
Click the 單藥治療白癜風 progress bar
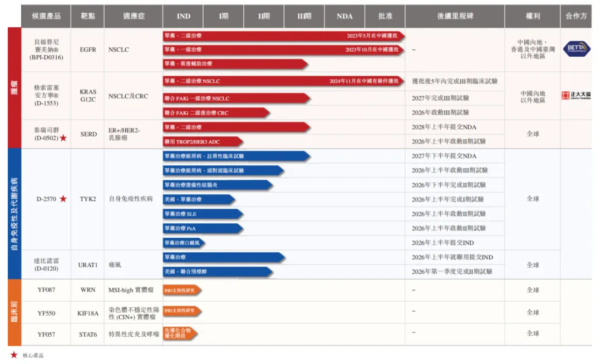click(x=184, y=243)
